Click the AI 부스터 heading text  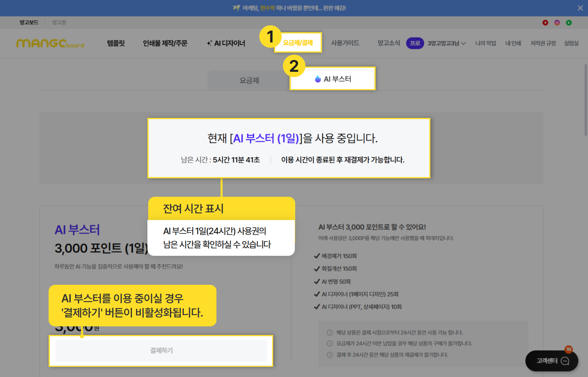77,230
